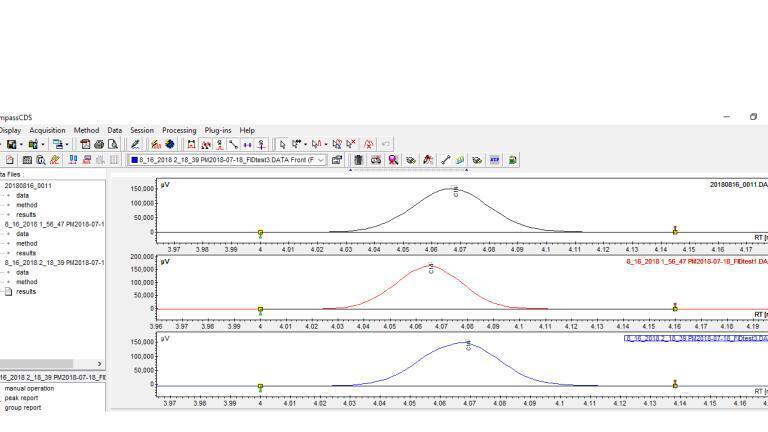Viewport: 768px width, 432px height.
Task: Select the arrow pointer cursor tool
Action: click(x=282, y=144)
